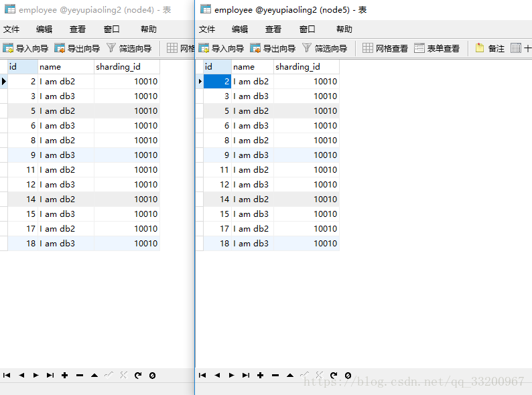Click the stop icon in node5 navigation bar
Viewport: 532px width, 395px height.
tap(348, 376)
